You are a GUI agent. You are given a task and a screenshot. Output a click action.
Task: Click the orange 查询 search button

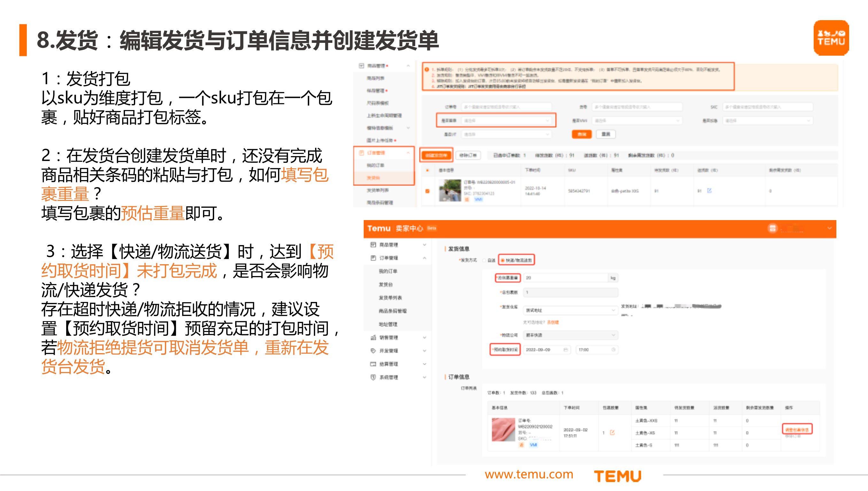[582, 134]
